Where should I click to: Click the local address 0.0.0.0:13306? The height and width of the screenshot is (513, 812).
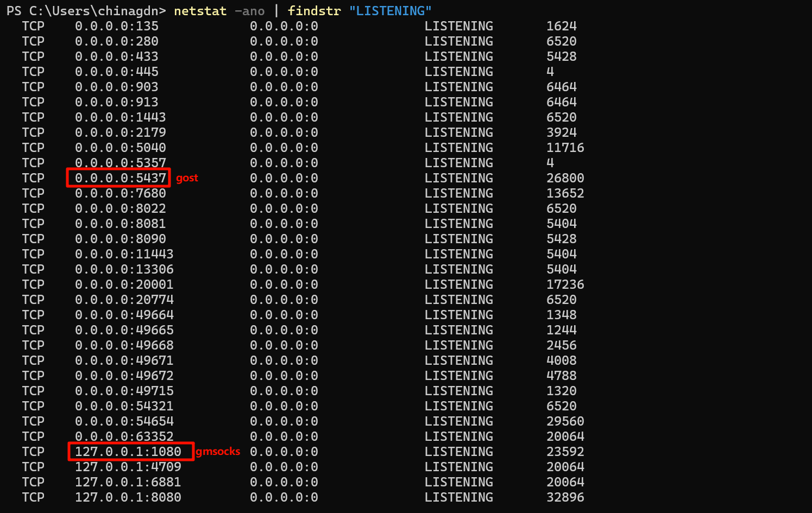coord(124,269)
